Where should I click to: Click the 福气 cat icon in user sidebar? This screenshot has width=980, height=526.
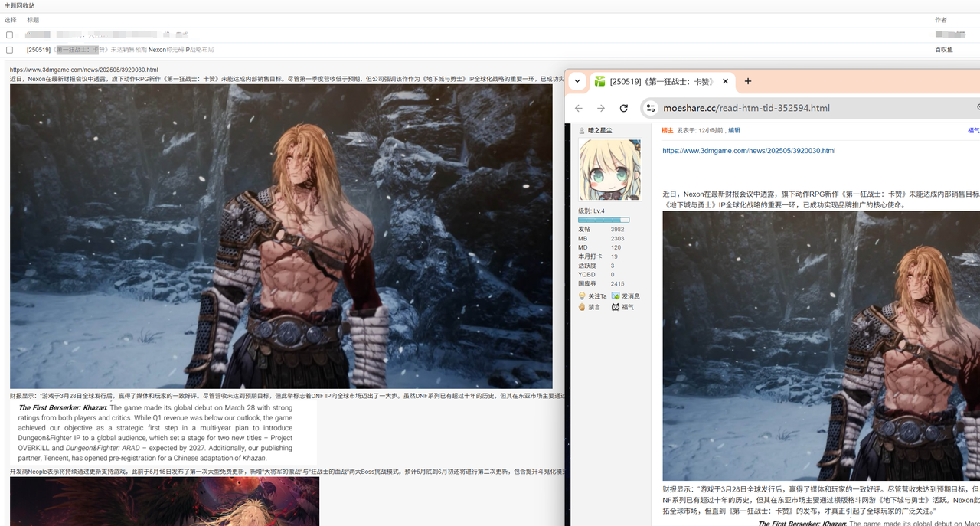[x=615, y=307]
